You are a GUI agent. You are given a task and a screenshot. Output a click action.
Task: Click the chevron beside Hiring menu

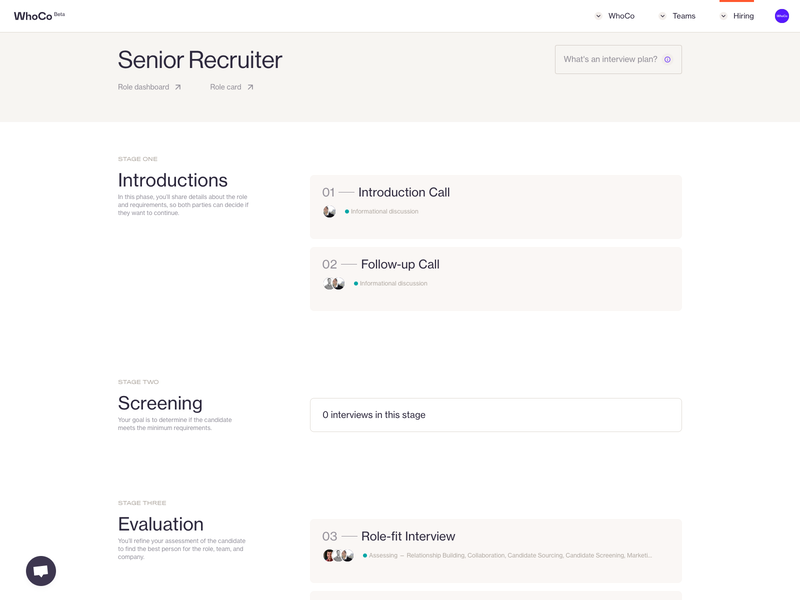723,16
